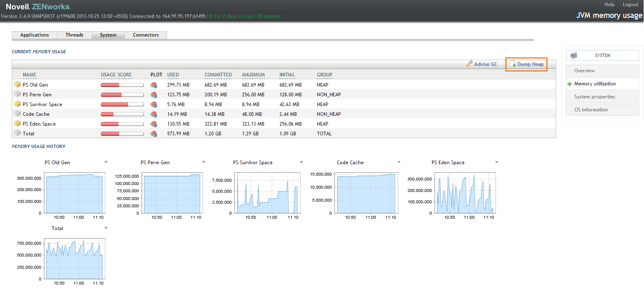
Task: Click the plot icon for PS Perm Gen
Action: (x=154, y=95)
